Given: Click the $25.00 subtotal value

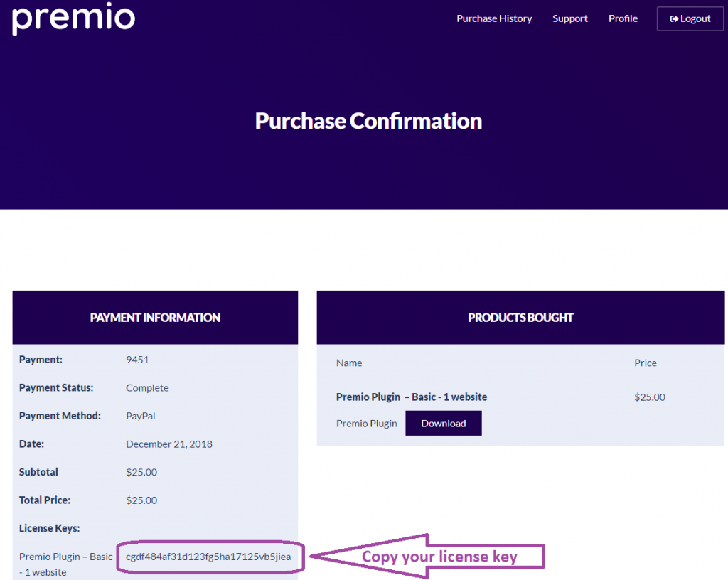Looking at the screenshot, I should coord(141,471).
